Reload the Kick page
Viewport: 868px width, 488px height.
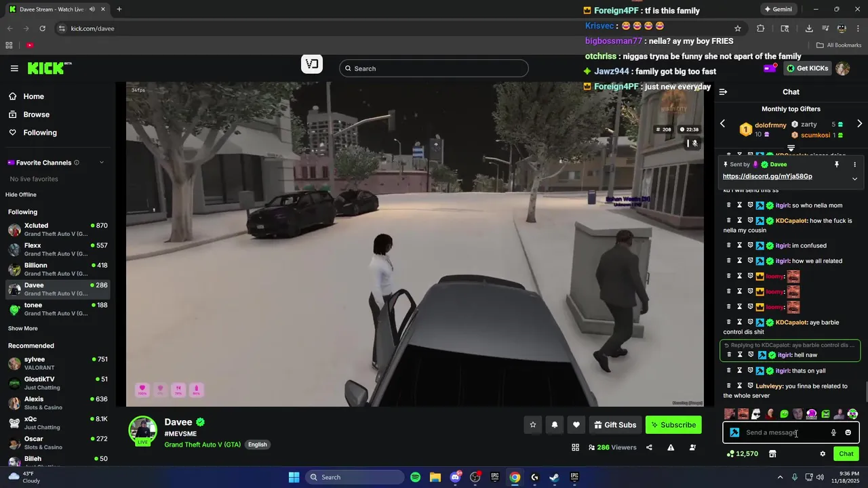(x=42, y=28)
